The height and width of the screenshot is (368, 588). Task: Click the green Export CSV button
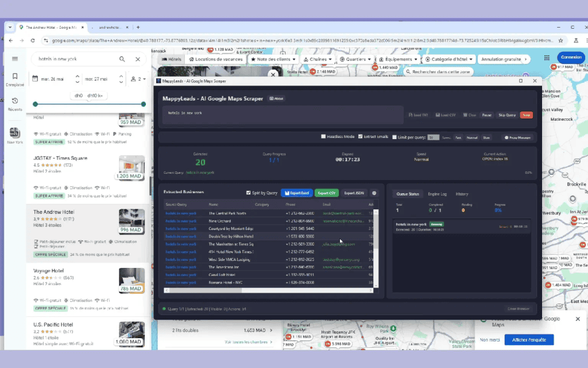pyautogui.click(x=327, y=193)
